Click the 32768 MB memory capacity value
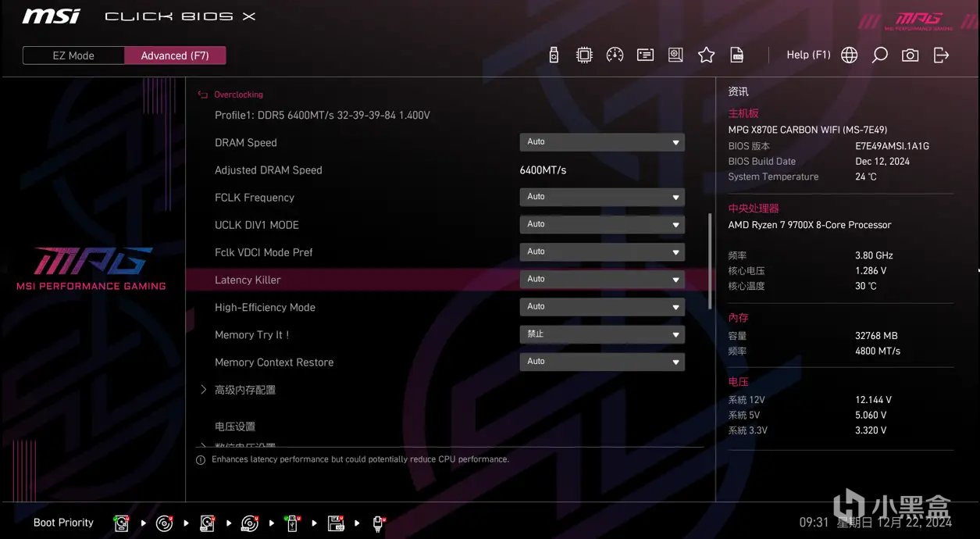This screenshot has height=539, width=980. pyautogui.click(x=876, y=336)
